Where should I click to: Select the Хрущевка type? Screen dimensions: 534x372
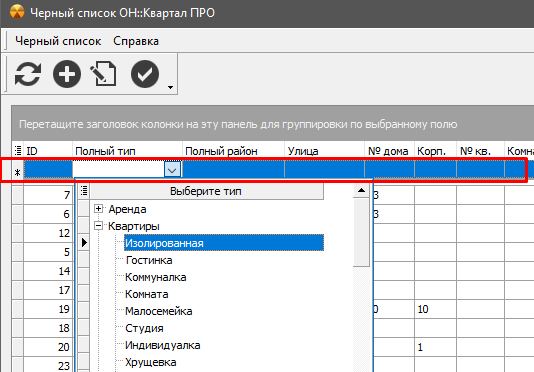pos(151,362)
